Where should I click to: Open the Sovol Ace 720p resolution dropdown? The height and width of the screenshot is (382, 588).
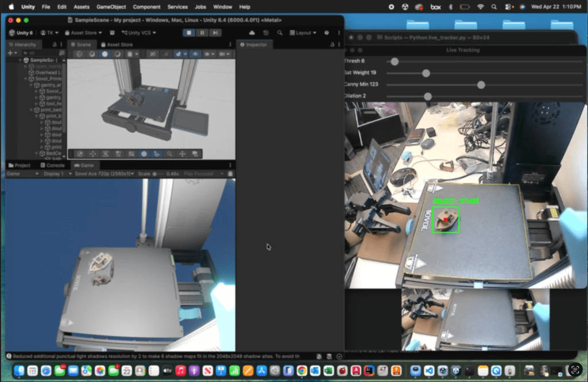(x=105, y=173)
